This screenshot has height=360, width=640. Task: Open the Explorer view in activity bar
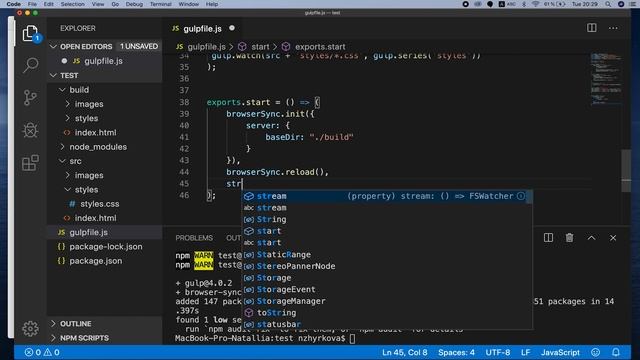click(30, 34)
